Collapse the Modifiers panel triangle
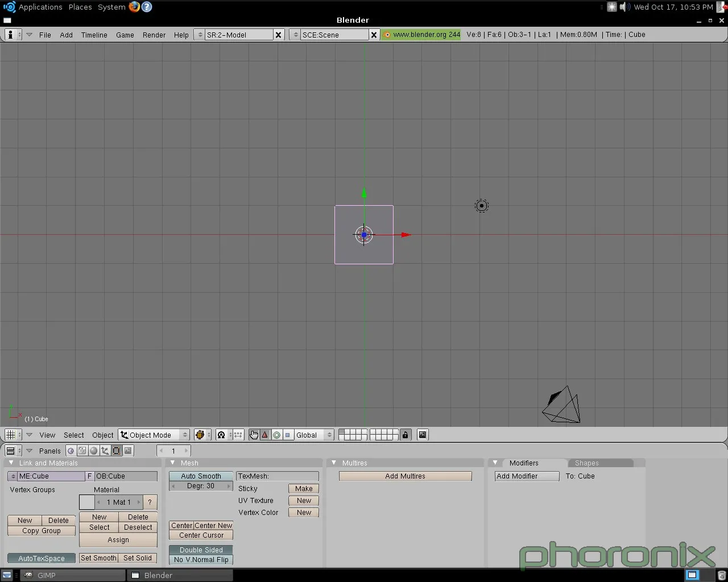This screenshot has width=728, height=582. 495,463
